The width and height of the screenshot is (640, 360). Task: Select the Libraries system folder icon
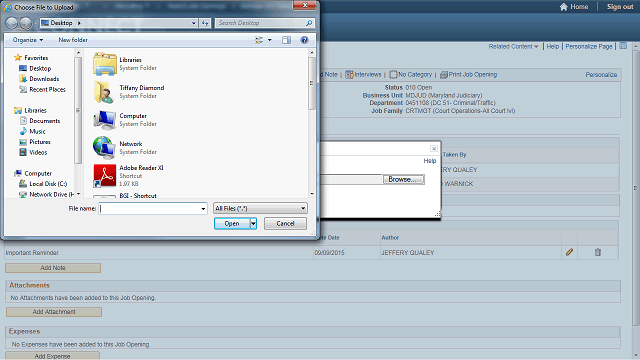pos(104,64)
